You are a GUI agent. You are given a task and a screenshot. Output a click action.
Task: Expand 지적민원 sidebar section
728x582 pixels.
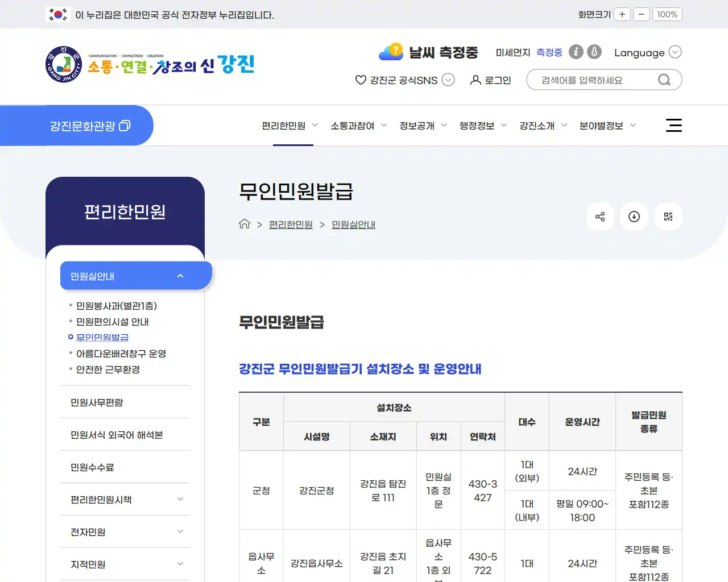coord(125,564)
